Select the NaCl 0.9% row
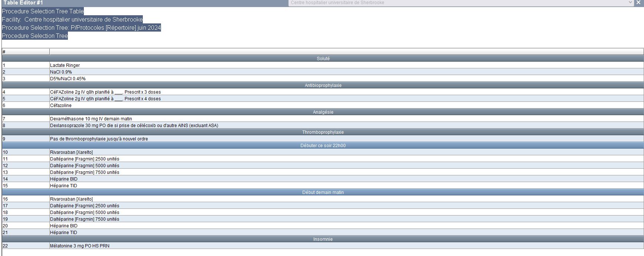Viewport: 644px width, 256px height. tap(61, 72)
